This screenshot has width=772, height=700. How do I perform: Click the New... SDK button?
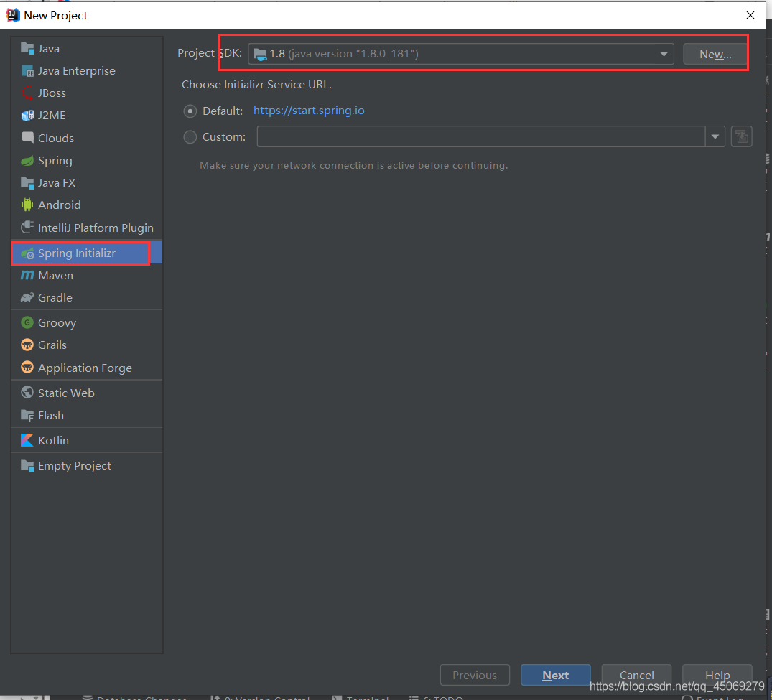point(715,54)
